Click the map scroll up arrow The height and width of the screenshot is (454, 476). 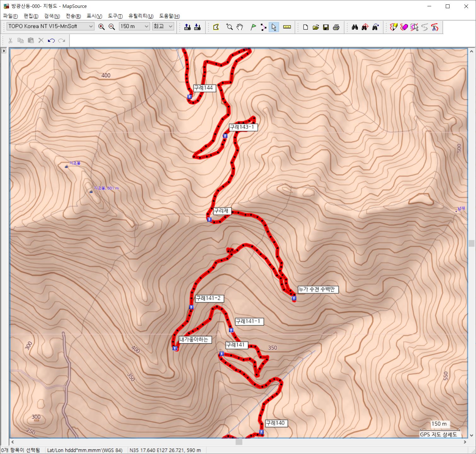point(472,51)
